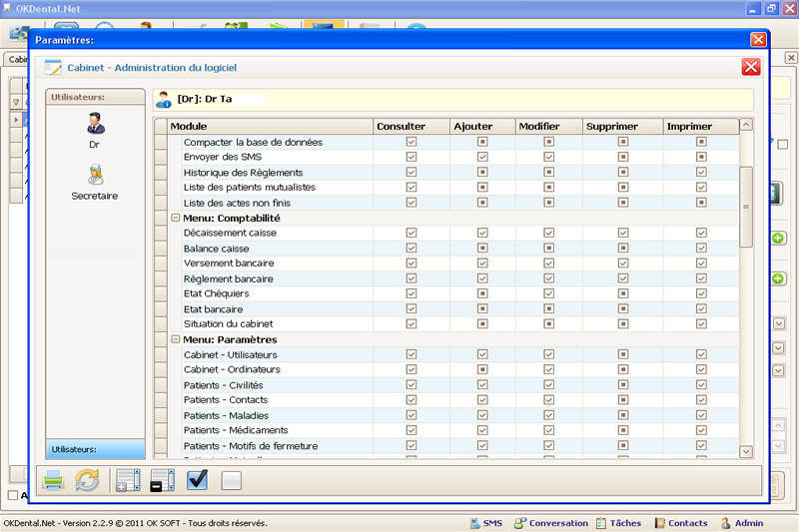The width and height of the screenshot is (799, 532).
Task: Click the print icon in bottom toolbar
Action: tap(53, 480)
